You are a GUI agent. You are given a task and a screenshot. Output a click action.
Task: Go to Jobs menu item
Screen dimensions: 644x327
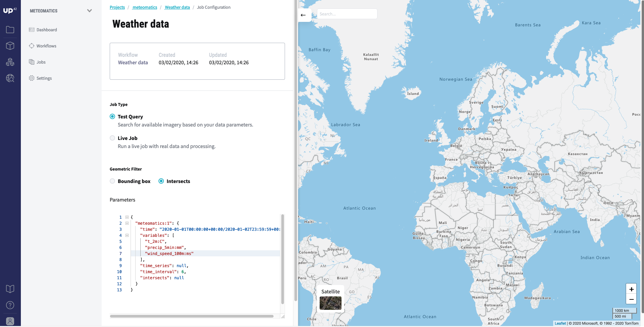pyautogui.click(x=41, y=62)
